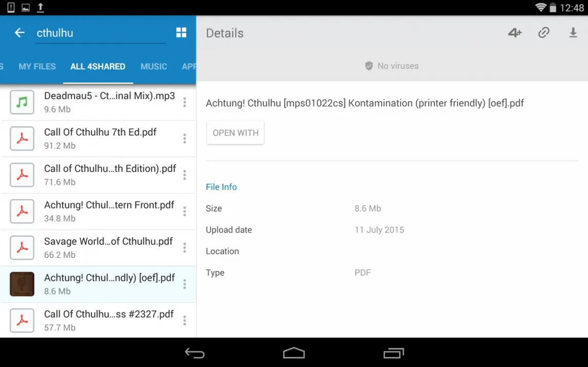Viewport: 588px width, 367px height.
Task: Edit the cthulhu search field
Action: click(100, 33)
